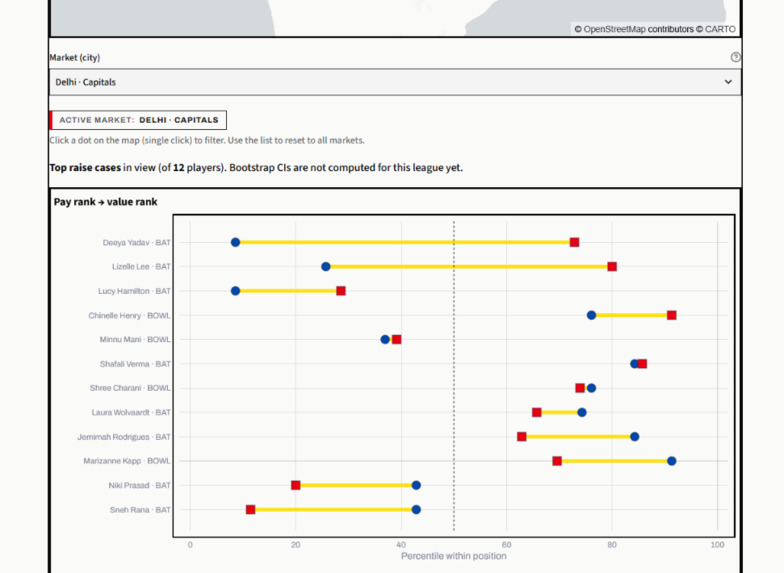Expand dropdown using the chevron arrow
The height and width of the screenshot is (573, 784).
(x=728, y=82)
